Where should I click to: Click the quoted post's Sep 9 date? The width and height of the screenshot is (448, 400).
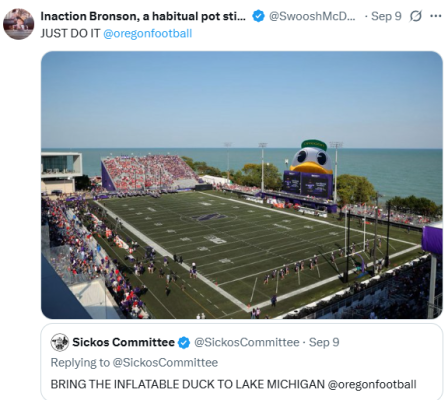pos(324,342)
